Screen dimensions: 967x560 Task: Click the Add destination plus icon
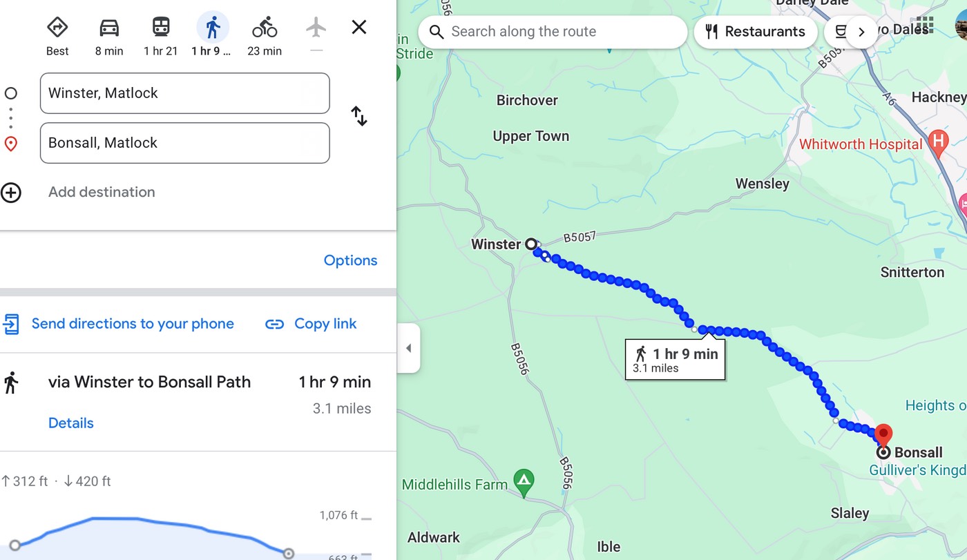click(x=11, y=193)
